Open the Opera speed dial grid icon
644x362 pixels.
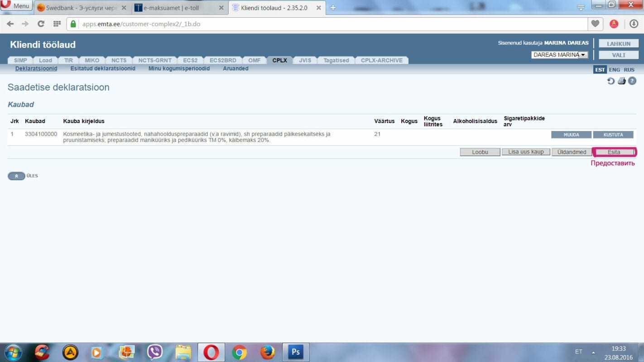(57, 24)
